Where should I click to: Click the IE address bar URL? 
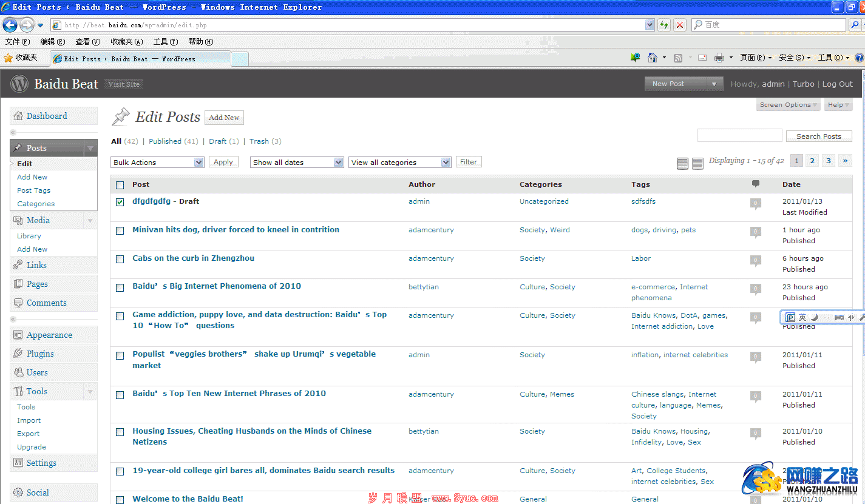pyautogui.click(x=347, y=25)
